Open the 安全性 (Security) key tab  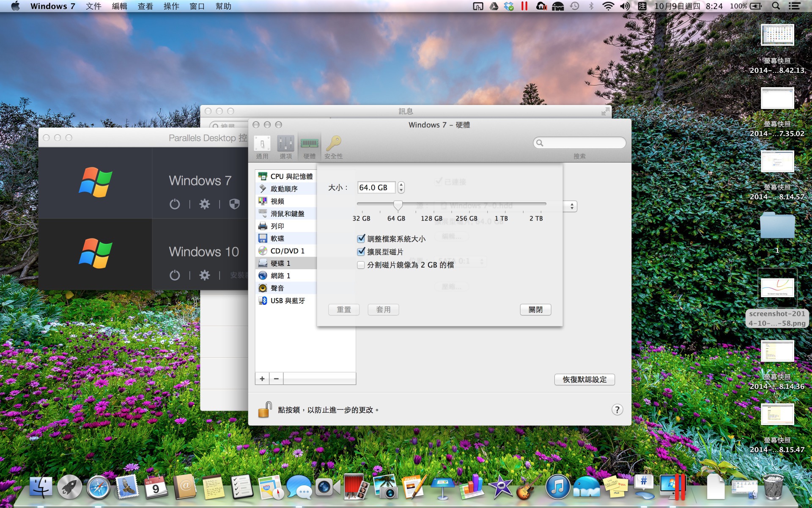point(334,147)
